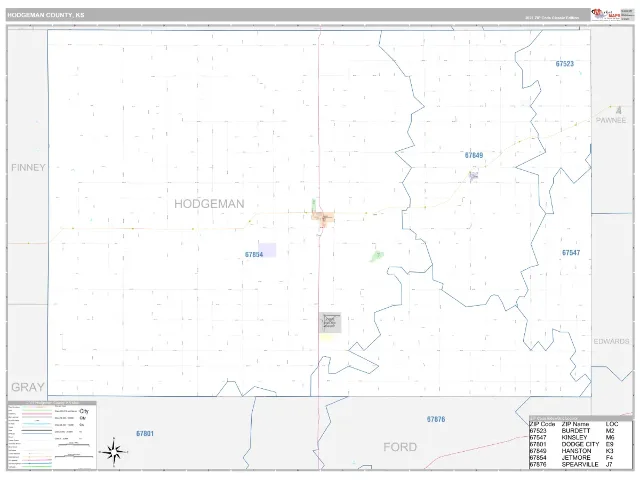Click the GRAY county label
Screen dimensions: 640x480
(x=28, y=387)
